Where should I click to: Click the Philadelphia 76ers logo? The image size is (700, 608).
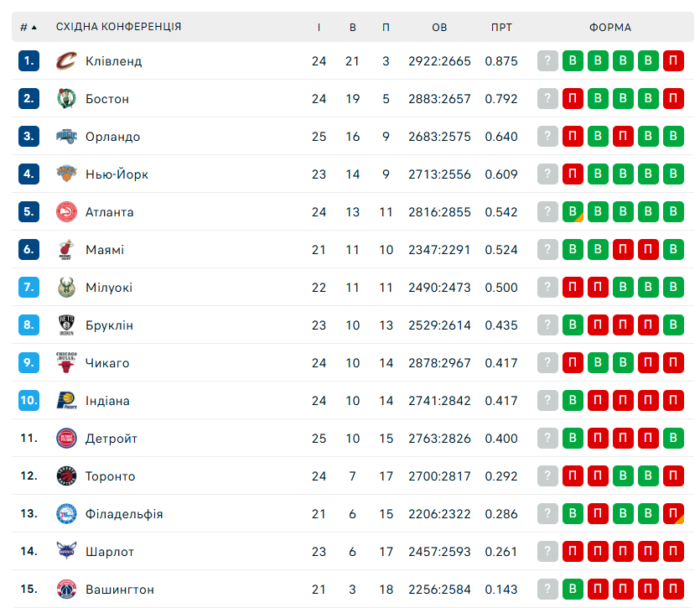(66, 514)
